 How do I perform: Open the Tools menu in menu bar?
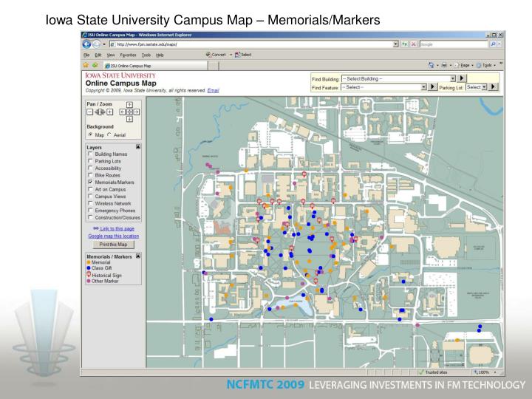click(146, 55)
